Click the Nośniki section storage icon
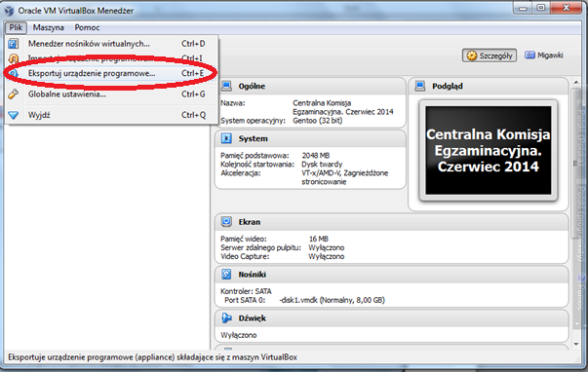The image size is (588, 372). (x=226, y=275)
